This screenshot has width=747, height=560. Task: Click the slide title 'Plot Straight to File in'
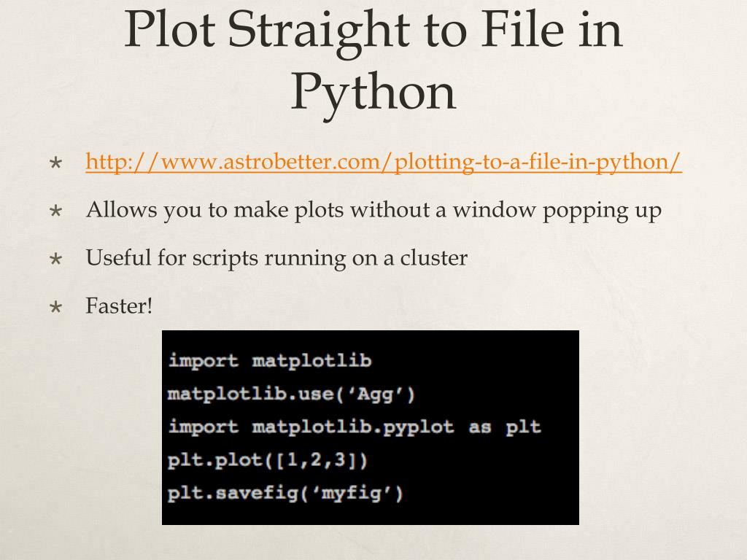[373, 29]
